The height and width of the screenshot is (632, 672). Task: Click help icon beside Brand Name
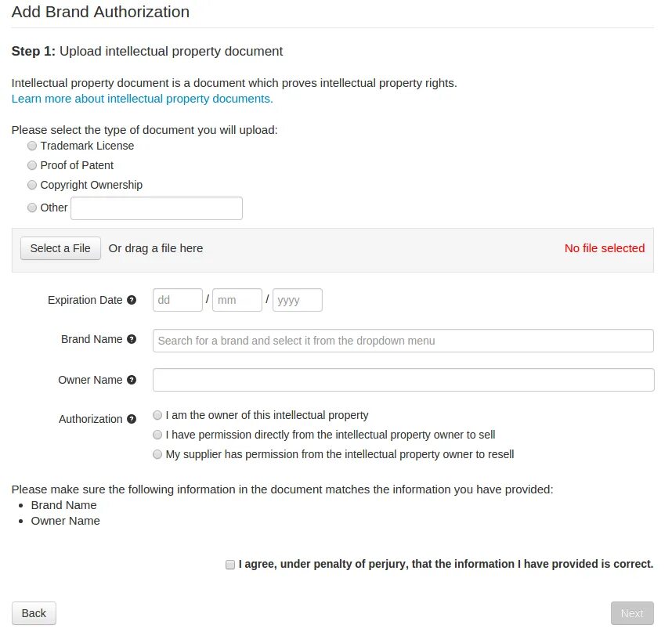[x=132, y=339]
